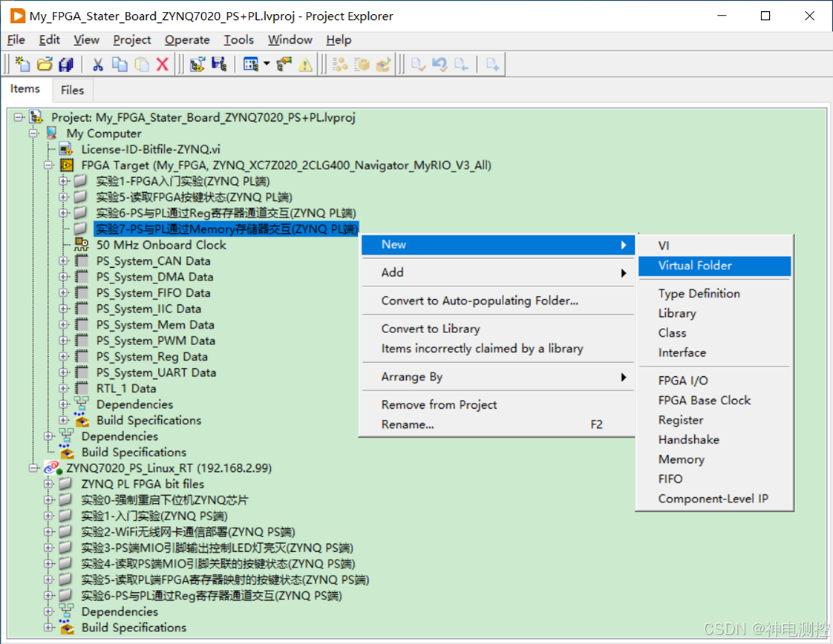
Task: Select PS_System_FIFO Data tree item
Action: 153,292
